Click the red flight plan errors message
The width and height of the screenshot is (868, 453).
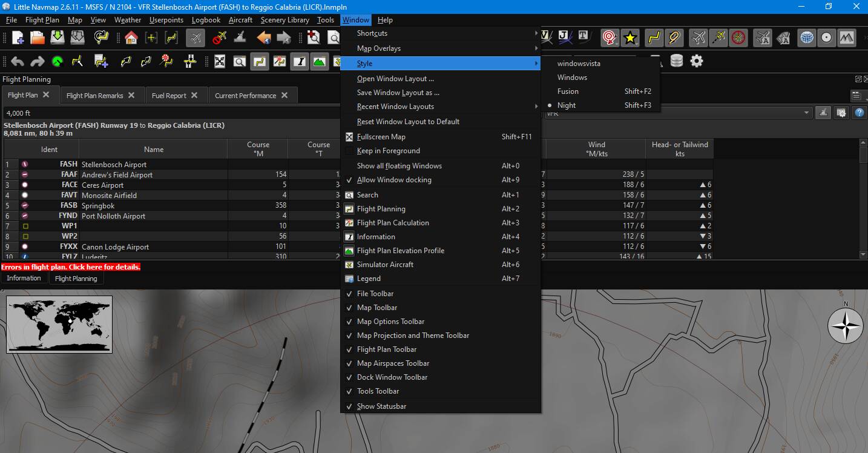(71, 267)
